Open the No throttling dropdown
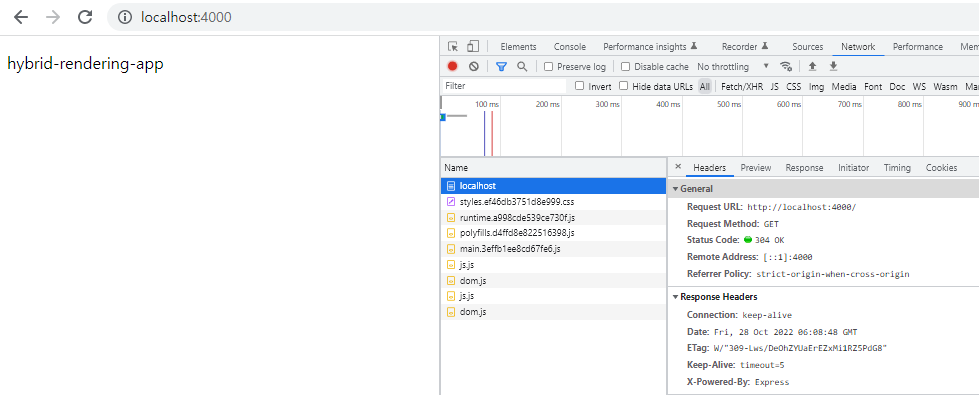The width and height of the screenshot is (979, 395). coord(733,67)
